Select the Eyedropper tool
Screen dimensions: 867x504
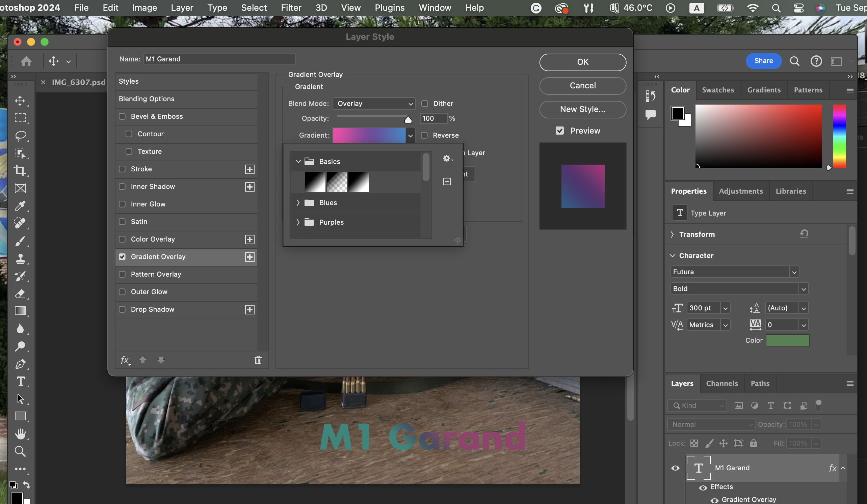coord(20,205)
